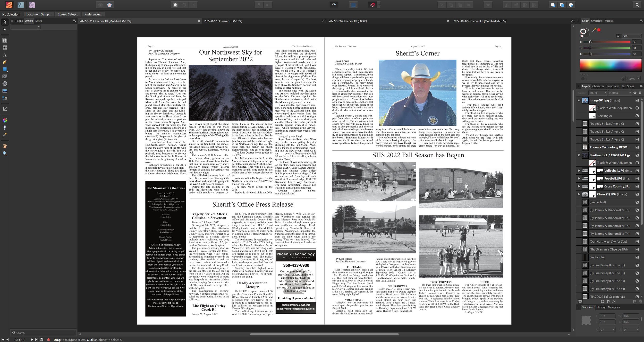
Task: Select the Picture Frame Ellipse tool
Action: [5, 84]
